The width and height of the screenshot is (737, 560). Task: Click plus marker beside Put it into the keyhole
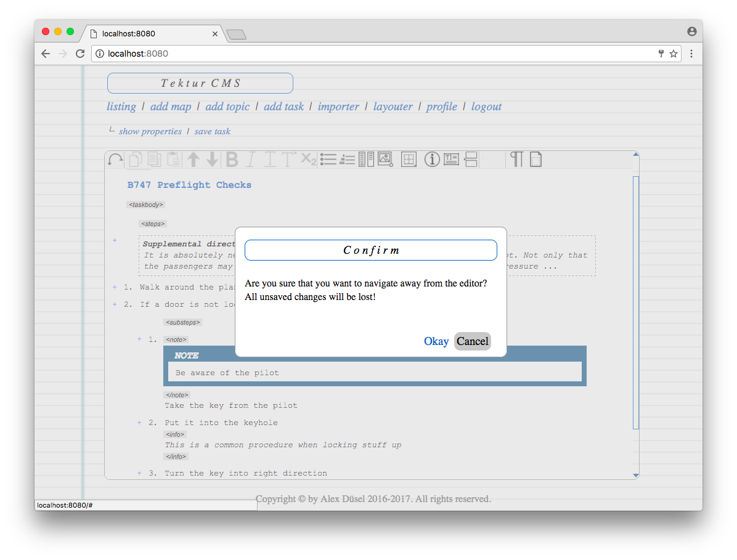click(139, 423)
